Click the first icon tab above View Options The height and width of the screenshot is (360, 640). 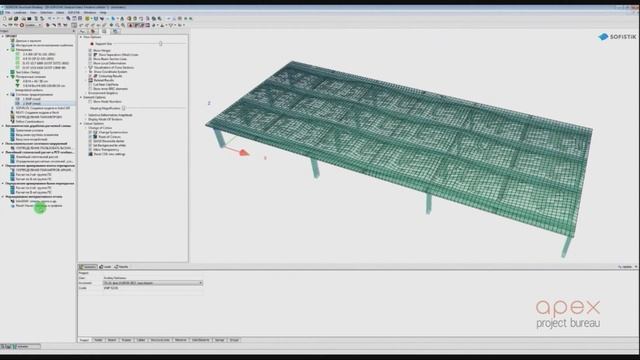coord(83,31)
